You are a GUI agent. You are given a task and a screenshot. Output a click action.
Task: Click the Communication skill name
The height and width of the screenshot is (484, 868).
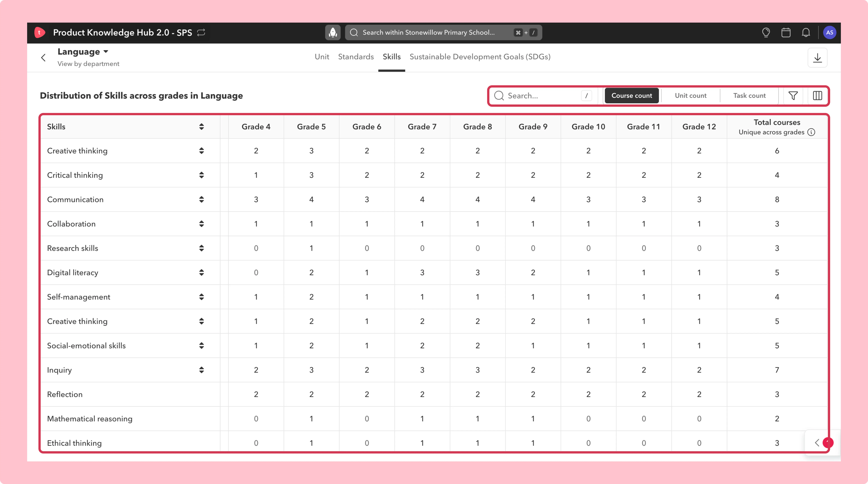75,199
